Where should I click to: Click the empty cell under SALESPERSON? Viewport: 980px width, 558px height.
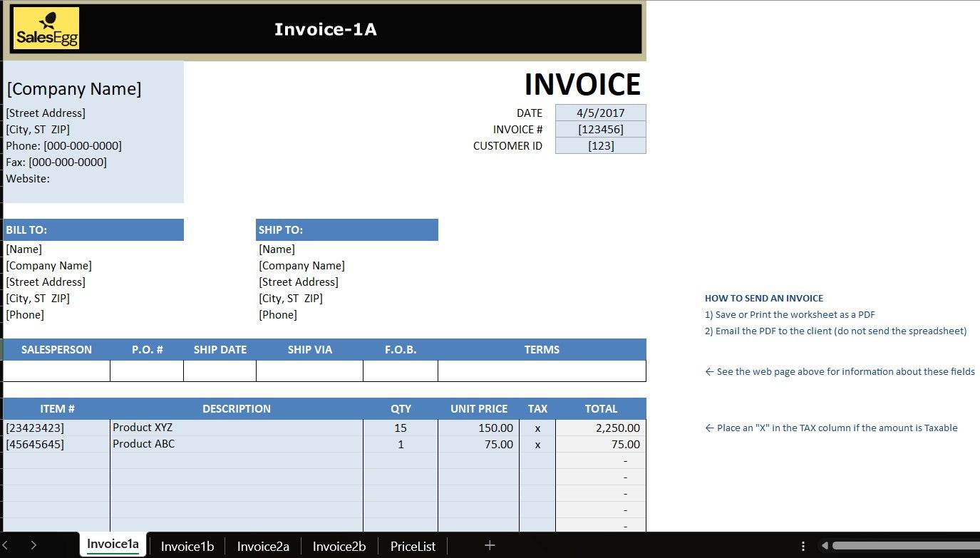coord(56,371)
